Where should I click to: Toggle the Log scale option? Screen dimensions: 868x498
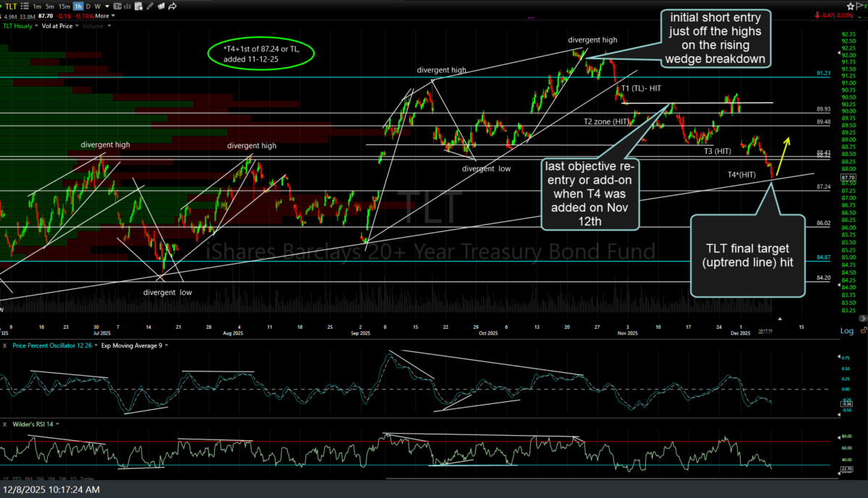tap(846, 330)
